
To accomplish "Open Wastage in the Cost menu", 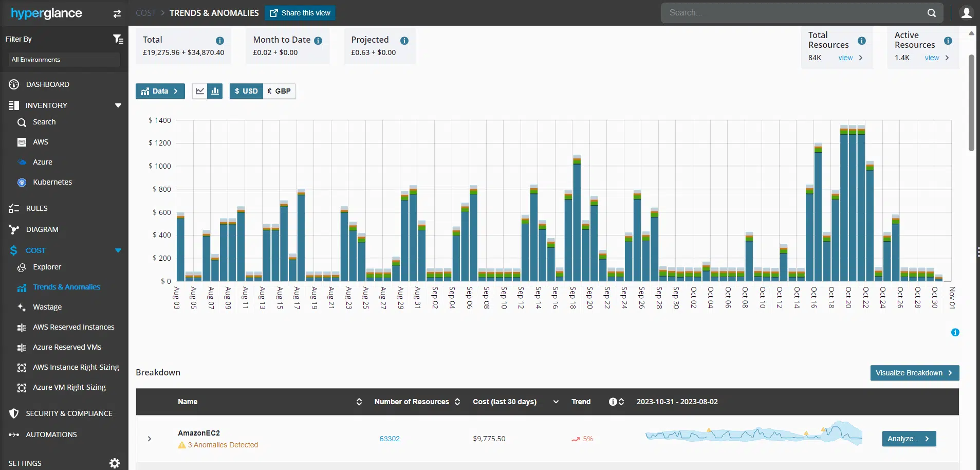I will [x=47, y=307].
